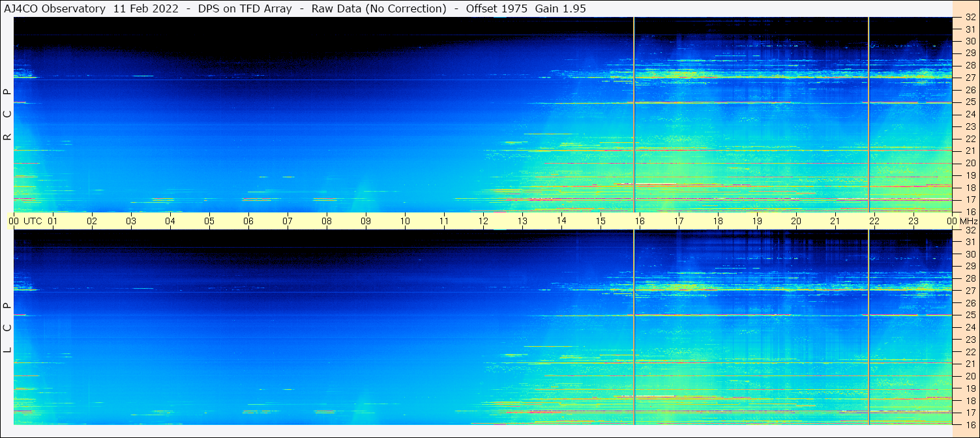
Task: Click hour label 15 on time axis
Action: [x=601, y=221]
